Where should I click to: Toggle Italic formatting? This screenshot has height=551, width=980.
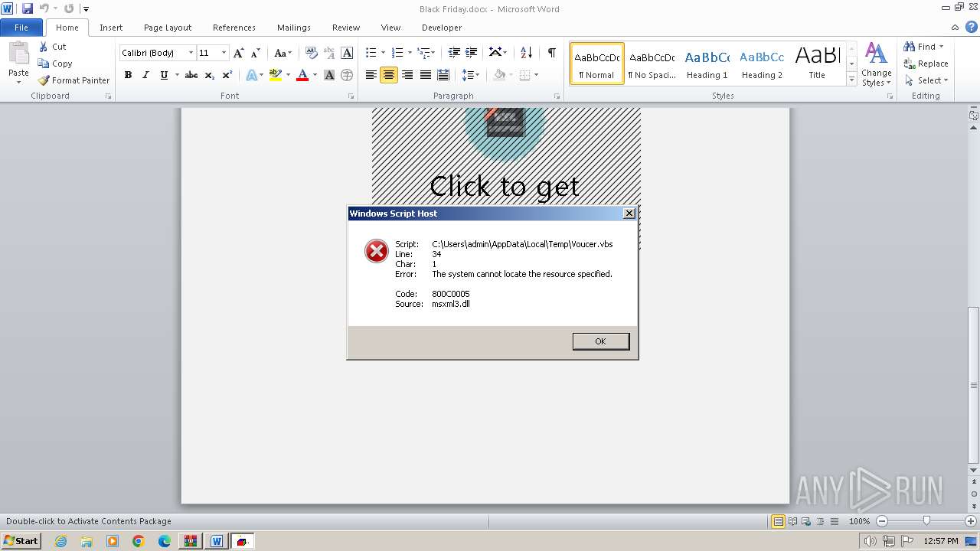(x=145, y=75)
